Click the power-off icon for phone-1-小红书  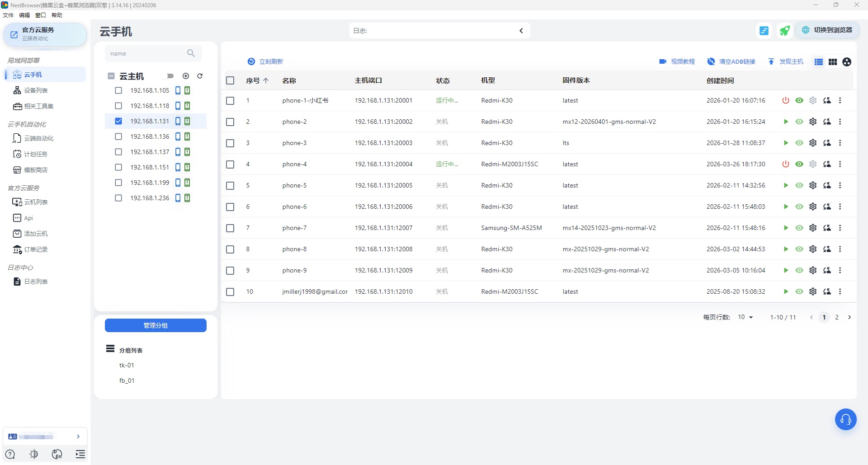point(785,100)
